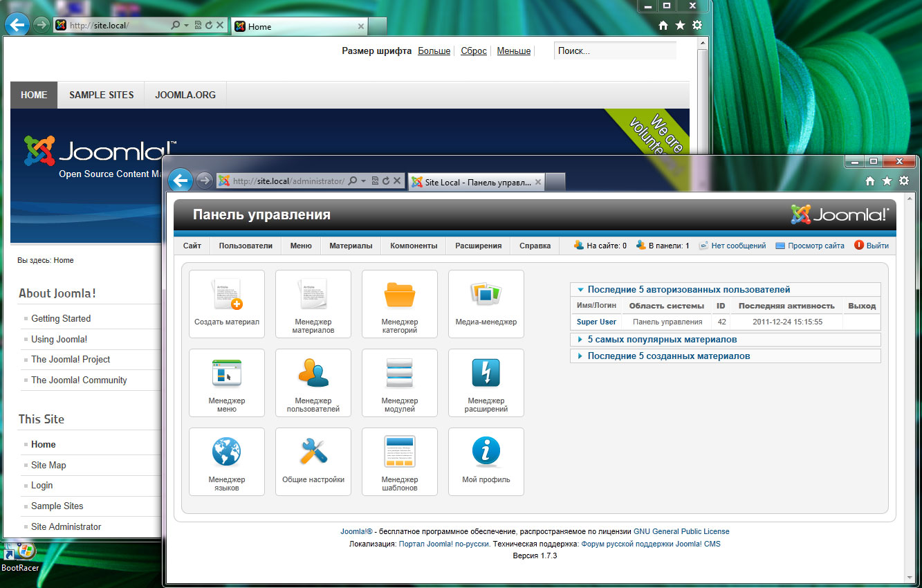Open the Super User link in the table
Screen dimensions: 922x588
tap(596, 322)
